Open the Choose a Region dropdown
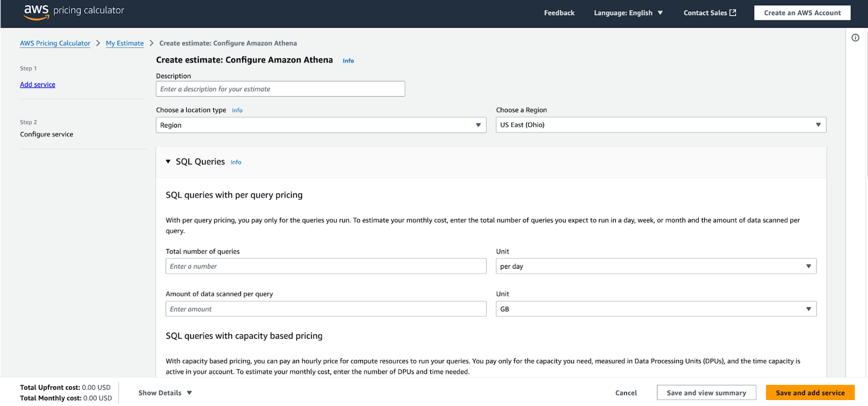868x406 pixels. tap(660, 125)
